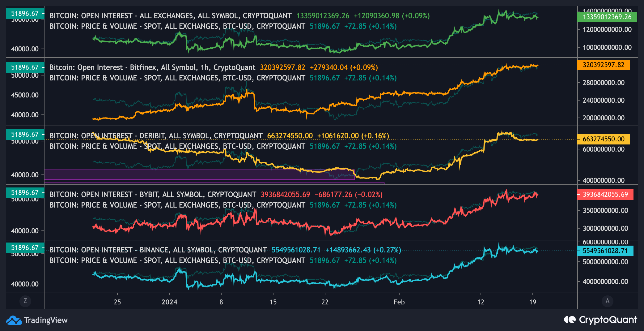This screenshot has height=331, width=644.
Task: Click the yellow 663274550.00 Deribit badge
Action: [x=603, y=140]
